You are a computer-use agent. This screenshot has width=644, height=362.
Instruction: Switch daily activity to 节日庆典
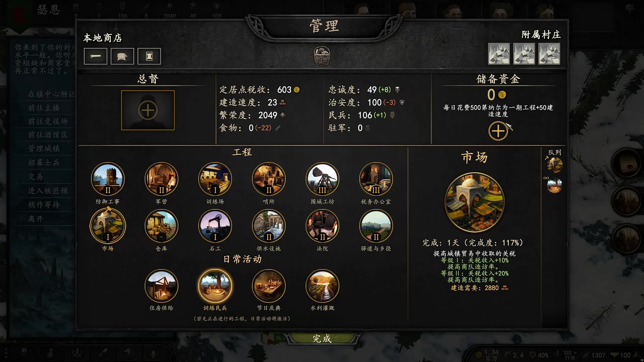click(269, 286)
